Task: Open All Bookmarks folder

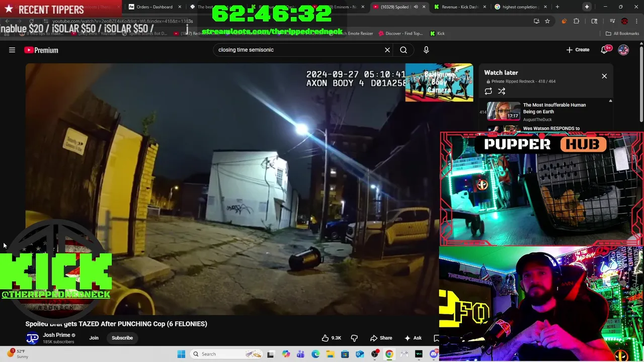Action: (x=622, y=34)
